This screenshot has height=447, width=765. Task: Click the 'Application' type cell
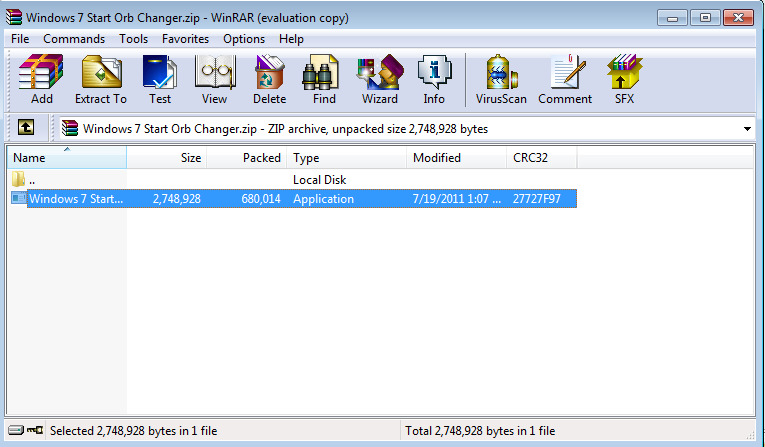tap(323, 199)
